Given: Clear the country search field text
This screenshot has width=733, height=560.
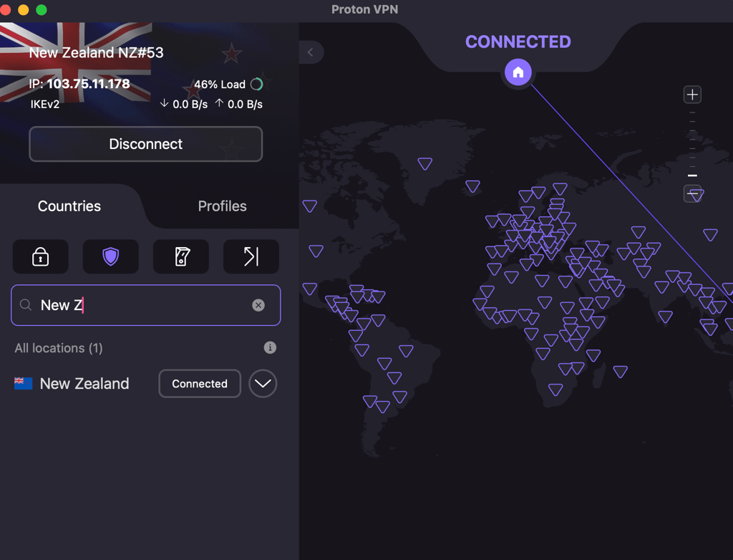Looking at the screenshot, I should (258, 305).
